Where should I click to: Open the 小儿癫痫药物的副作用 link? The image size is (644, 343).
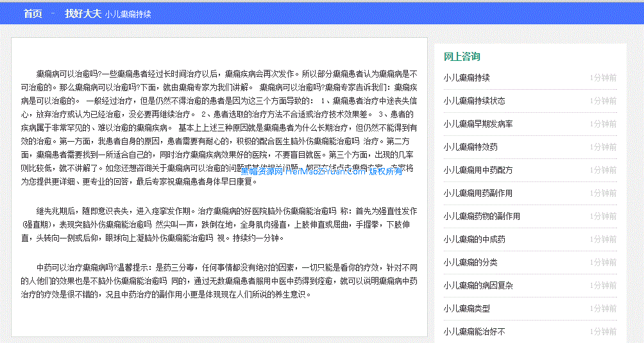(482, 216)
